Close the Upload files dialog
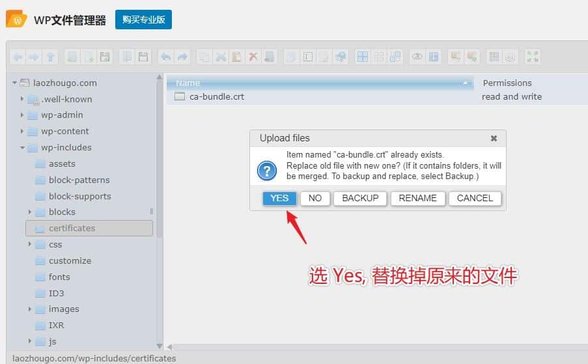The height and width of the screenshot is (364, 588). point(494,138)
